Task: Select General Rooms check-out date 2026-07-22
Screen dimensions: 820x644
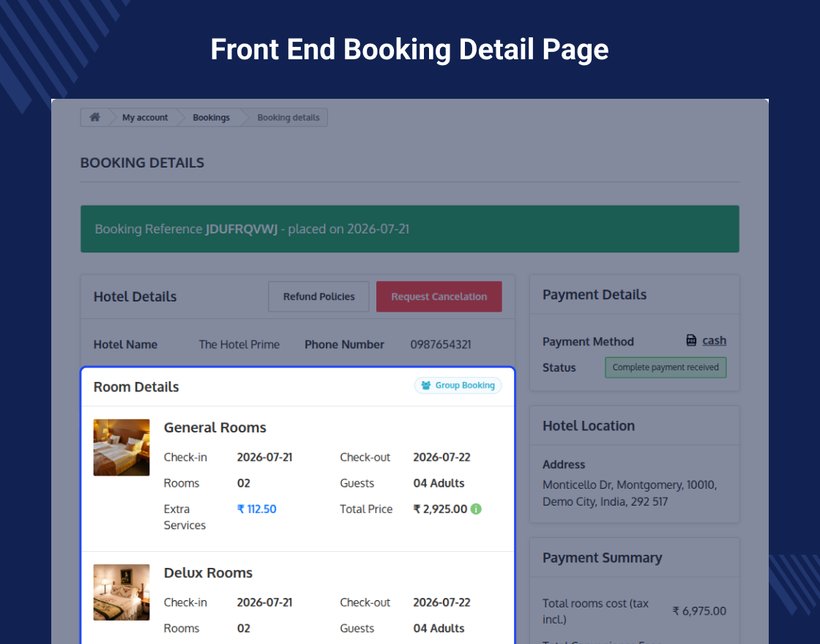Action: 442,457
